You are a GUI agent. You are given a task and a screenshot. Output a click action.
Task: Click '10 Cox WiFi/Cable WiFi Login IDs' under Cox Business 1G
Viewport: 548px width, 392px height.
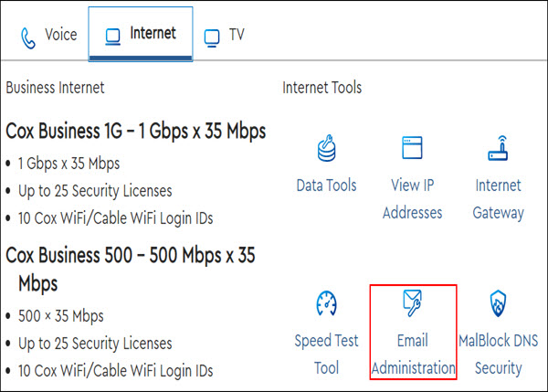click(x=116, y=218)
